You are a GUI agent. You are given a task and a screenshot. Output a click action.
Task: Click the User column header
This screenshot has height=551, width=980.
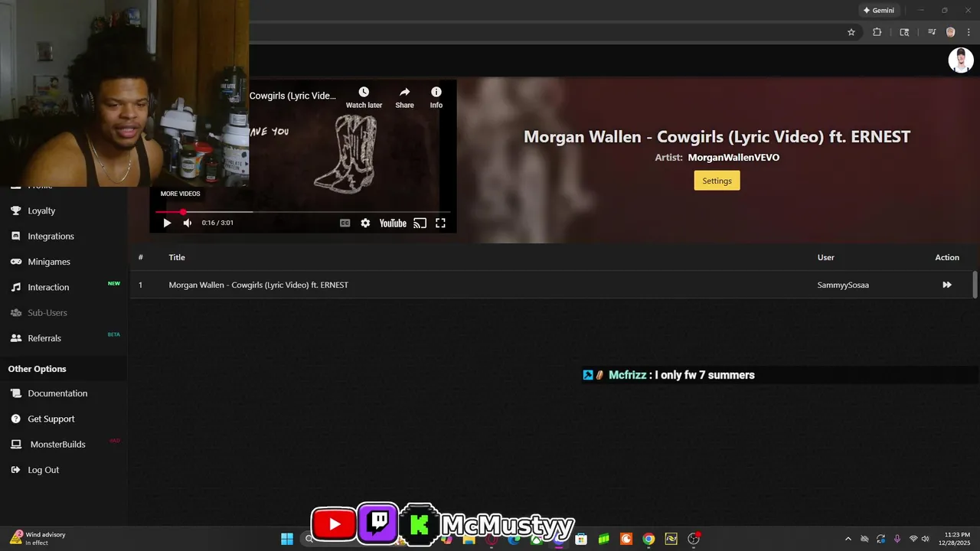click(x=826, y=257)
